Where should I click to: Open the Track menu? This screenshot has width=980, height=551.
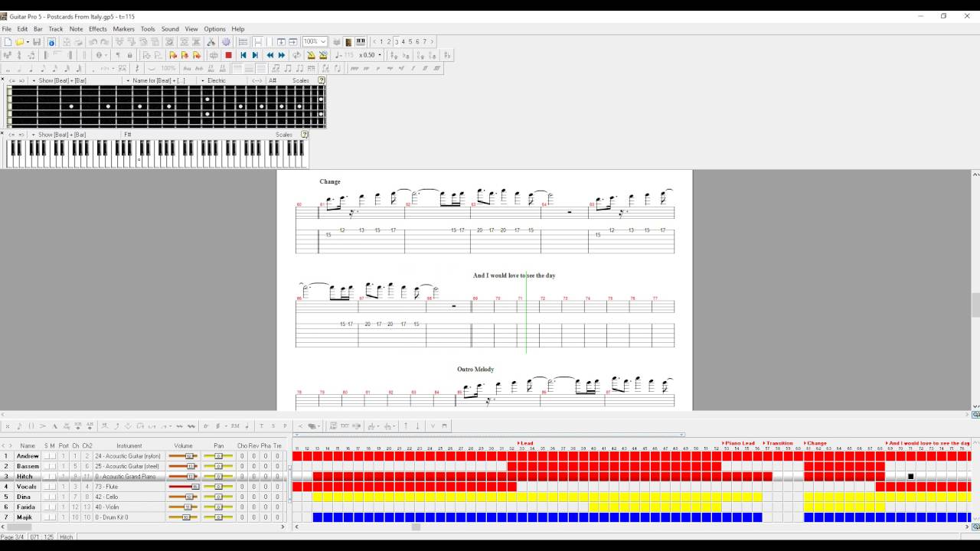(56, 29)
